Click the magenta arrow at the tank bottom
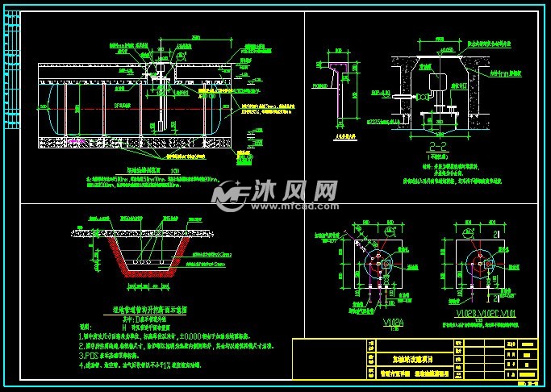551x392 pixels. 76,141
